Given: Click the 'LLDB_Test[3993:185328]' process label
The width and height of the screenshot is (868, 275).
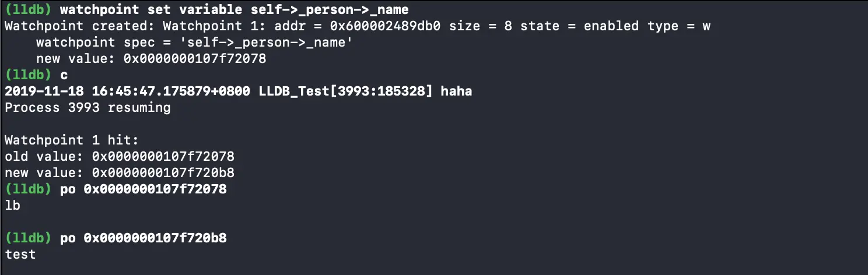Looking at the screenshot, I should (x=345, y=91).
